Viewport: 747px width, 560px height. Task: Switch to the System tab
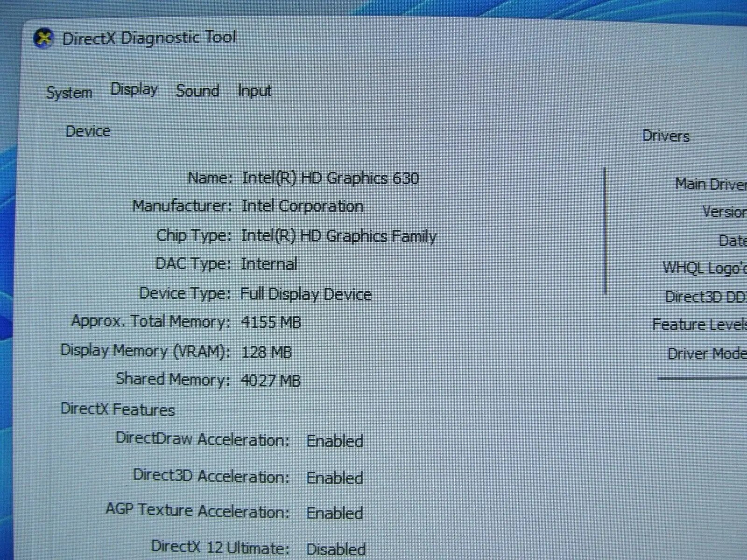(x=69, y=92)
